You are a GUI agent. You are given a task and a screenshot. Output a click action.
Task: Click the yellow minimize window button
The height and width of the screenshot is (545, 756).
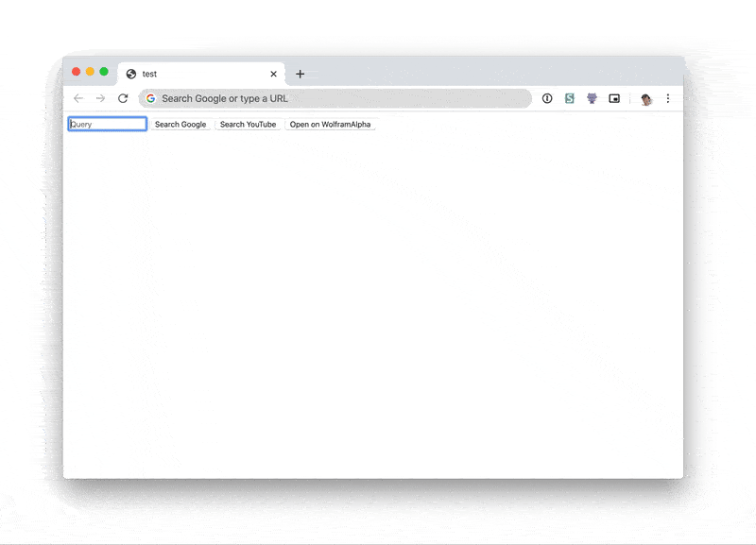point(90,72)
